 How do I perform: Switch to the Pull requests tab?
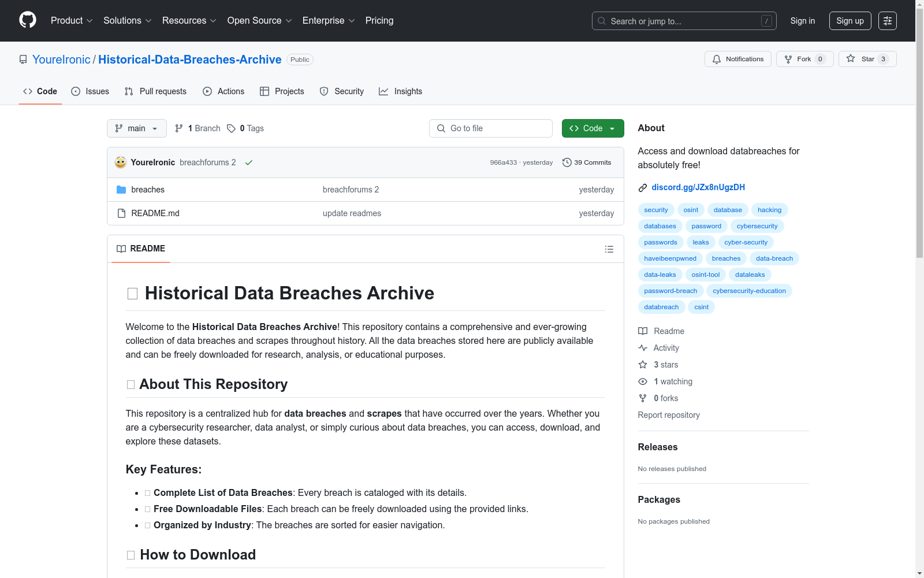pyautogui.click(x=155, y=91)
